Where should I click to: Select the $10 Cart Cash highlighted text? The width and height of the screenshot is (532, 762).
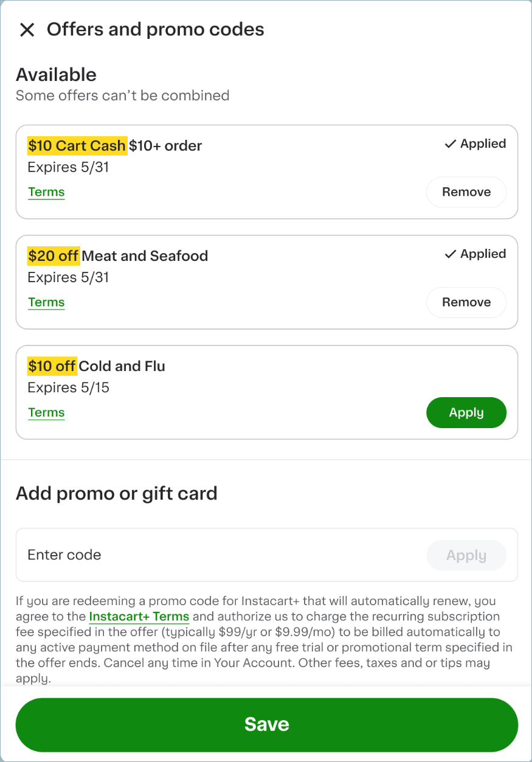coord(77,145)
